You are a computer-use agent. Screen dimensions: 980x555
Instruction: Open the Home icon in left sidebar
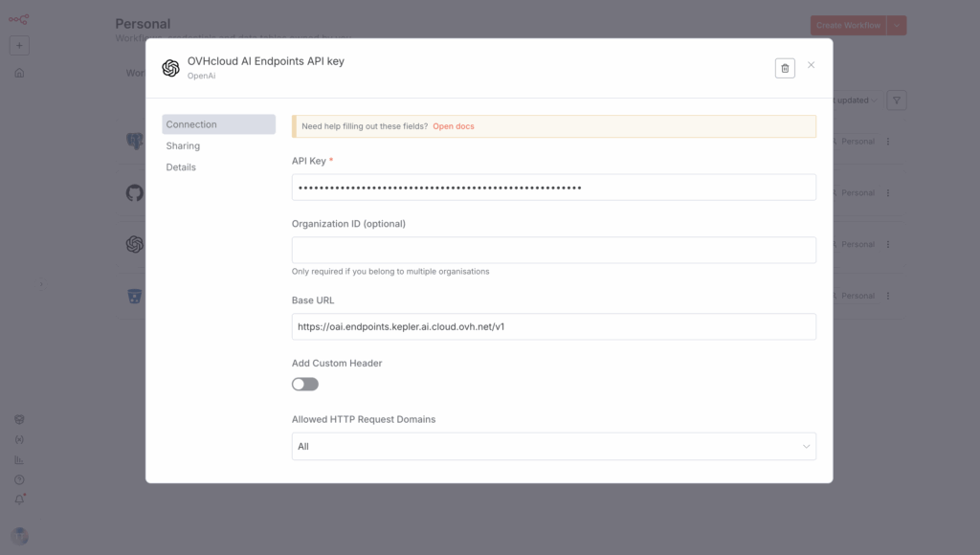coord(19,73)
